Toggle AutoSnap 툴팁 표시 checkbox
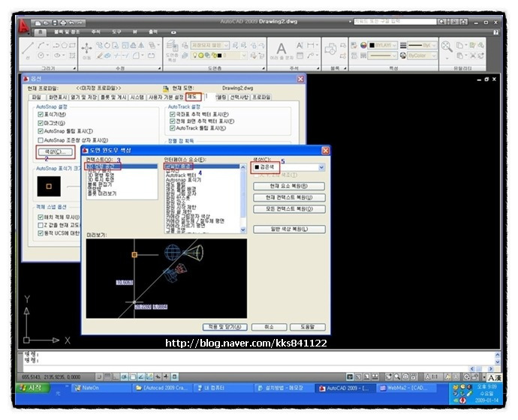518x420 pixels. (x=41, y=131)
